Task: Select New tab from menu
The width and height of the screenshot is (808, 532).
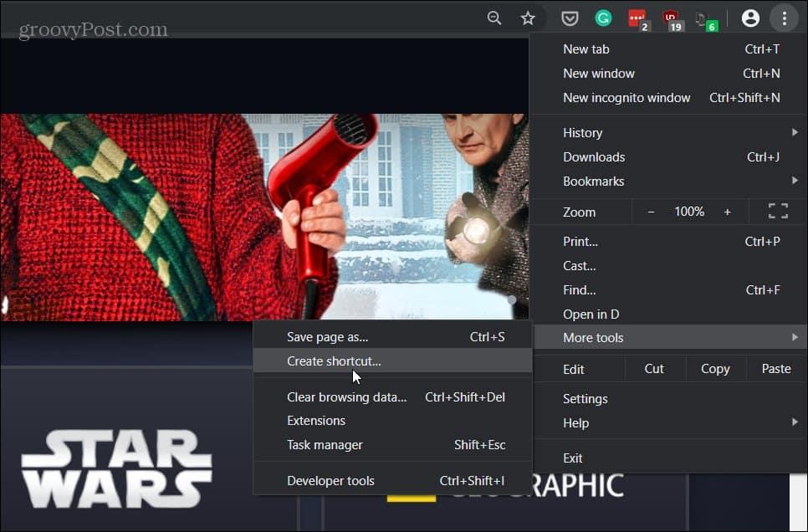Action: pos(668,49)
